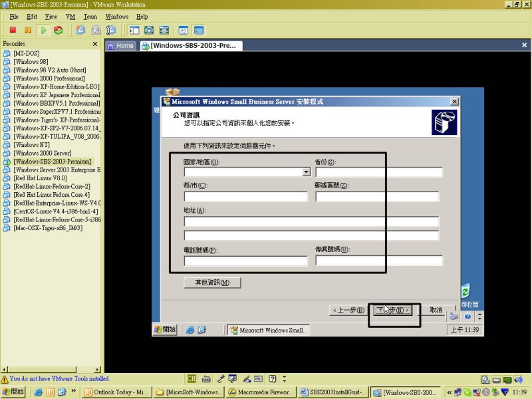Click the Full Screen toolbar icon
The height and width of the screenshot is (399, 532).
tap(149, 30)
